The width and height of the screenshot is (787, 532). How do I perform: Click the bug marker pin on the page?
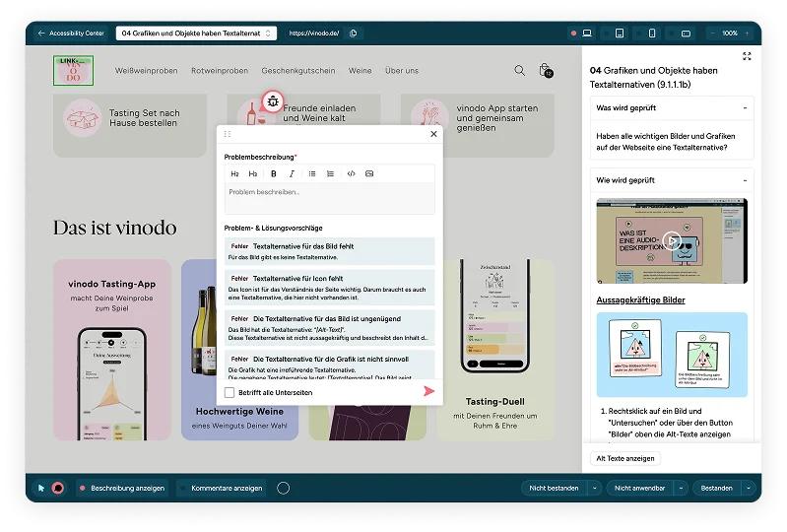(273, 101)
